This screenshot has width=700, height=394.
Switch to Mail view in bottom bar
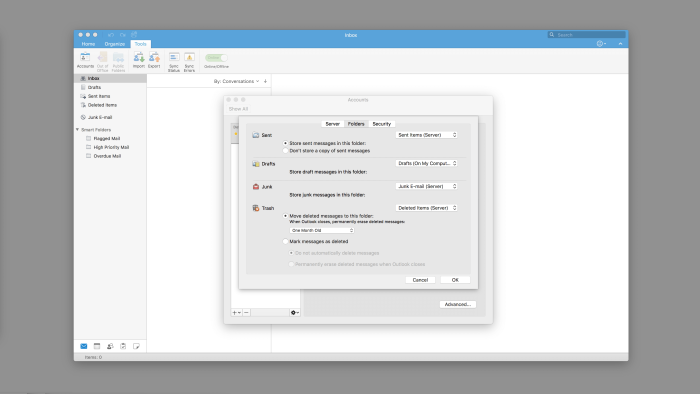(x=83, y=346)
